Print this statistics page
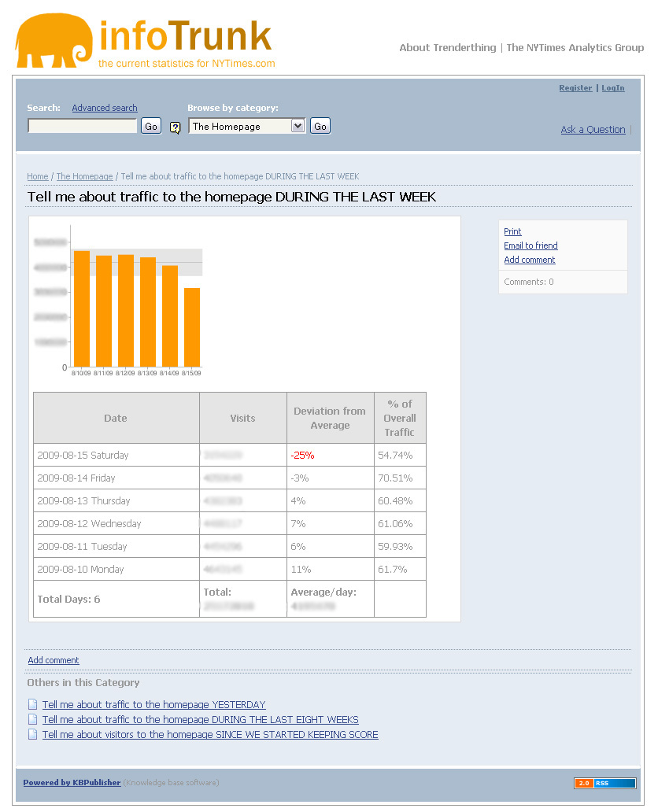The image size is (658, 812). (x=512, y=231)
